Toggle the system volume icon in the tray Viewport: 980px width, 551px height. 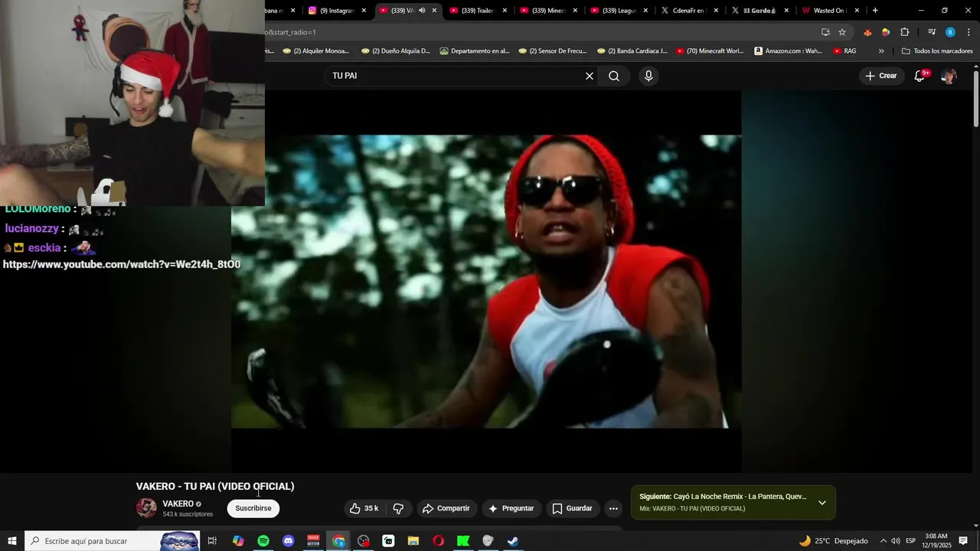[x=896, y=541]
